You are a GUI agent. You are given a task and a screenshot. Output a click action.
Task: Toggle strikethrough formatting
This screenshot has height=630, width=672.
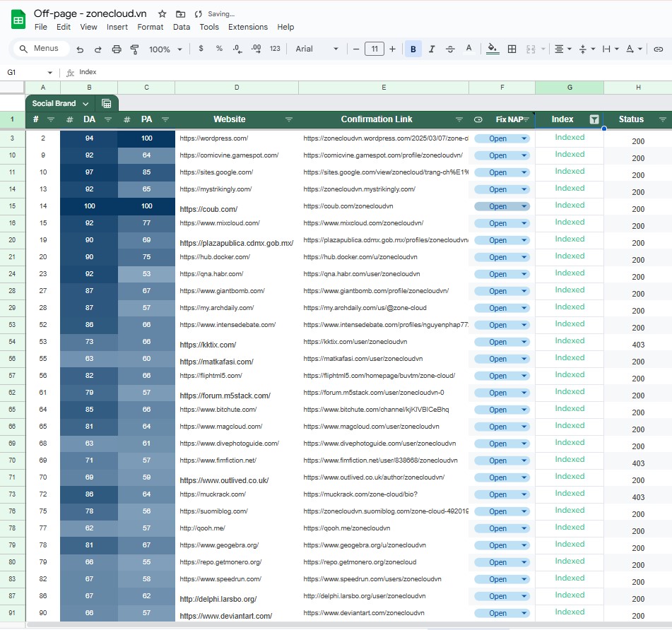(450, 49)
